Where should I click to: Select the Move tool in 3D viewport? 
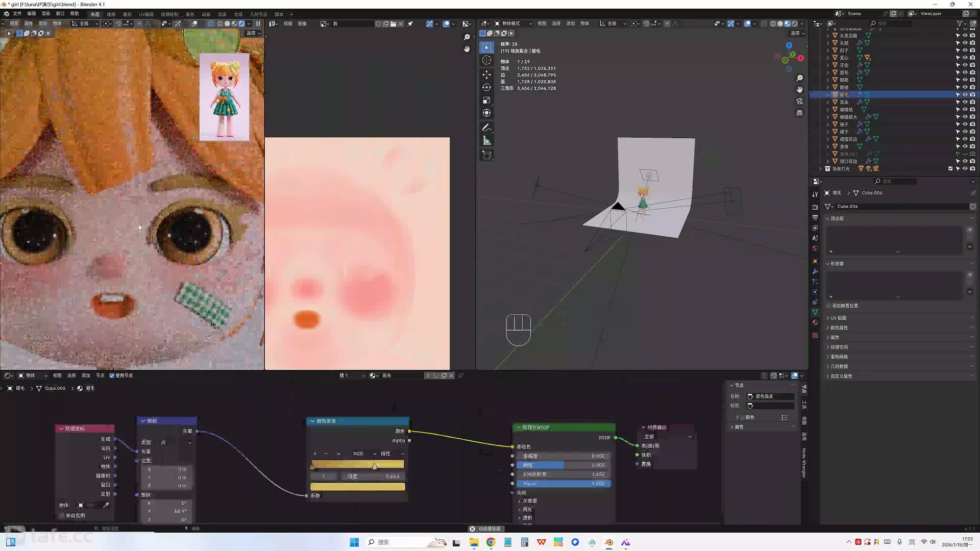click(x=486, y=74)
